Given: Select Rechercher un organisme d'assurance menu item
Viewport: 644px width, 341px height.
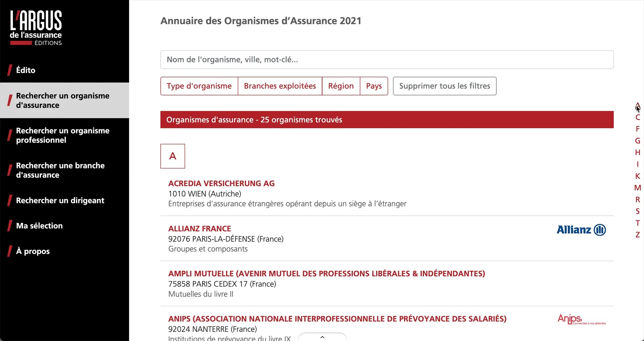Looking at the screenshot, I should (x=64, y=100).
